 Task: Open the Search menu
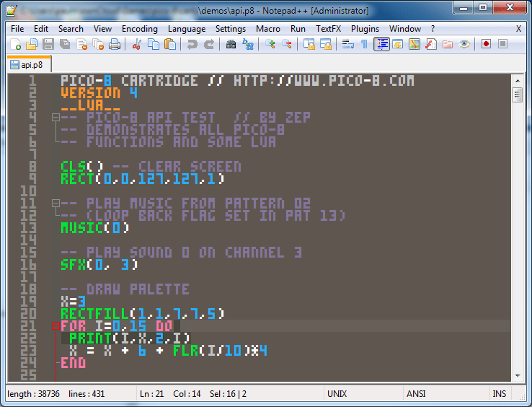pos(71,29)
